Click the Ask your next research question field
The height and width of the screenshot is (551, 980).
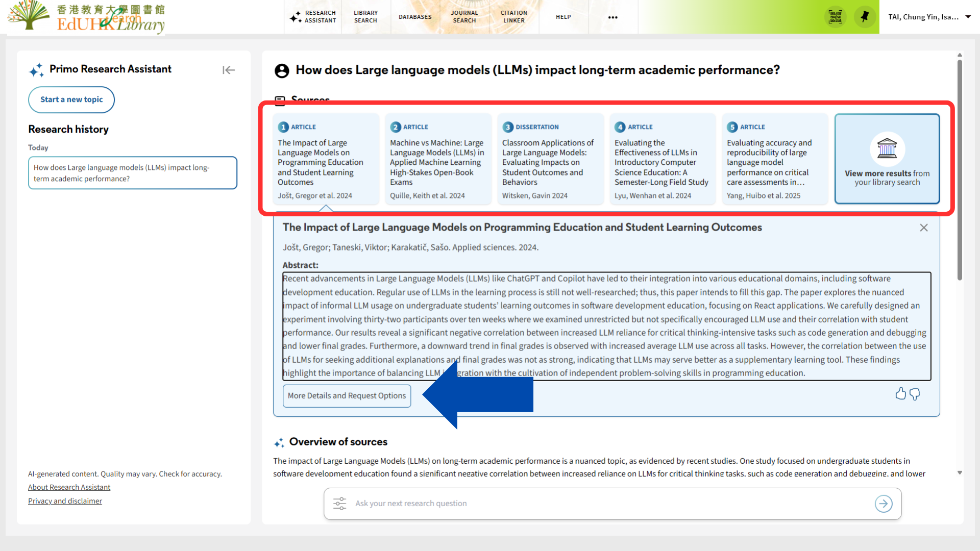612,504
